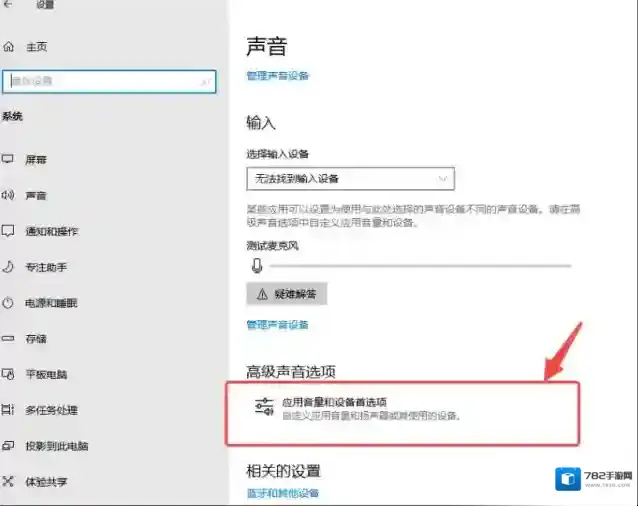
Task: Select 专注助手 in the sidebar
Action: click(46, 267)
